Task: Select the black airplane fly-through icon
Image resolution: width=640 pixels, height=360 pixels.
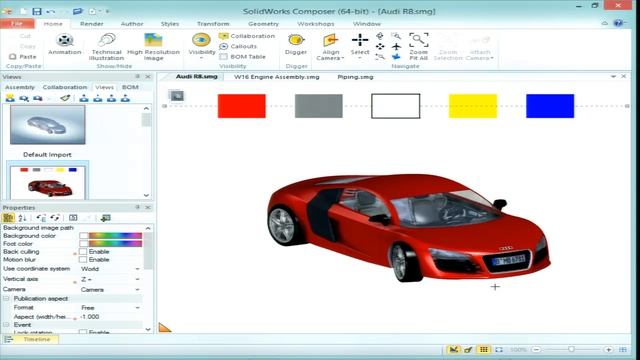Action: (396, 47)
